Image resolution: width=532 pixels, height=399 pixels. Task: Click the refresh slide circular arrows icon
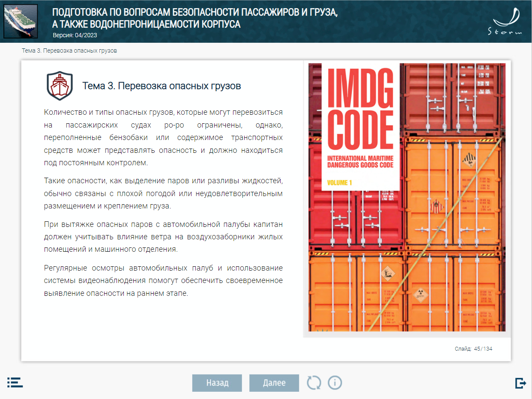tap(314, 382)
